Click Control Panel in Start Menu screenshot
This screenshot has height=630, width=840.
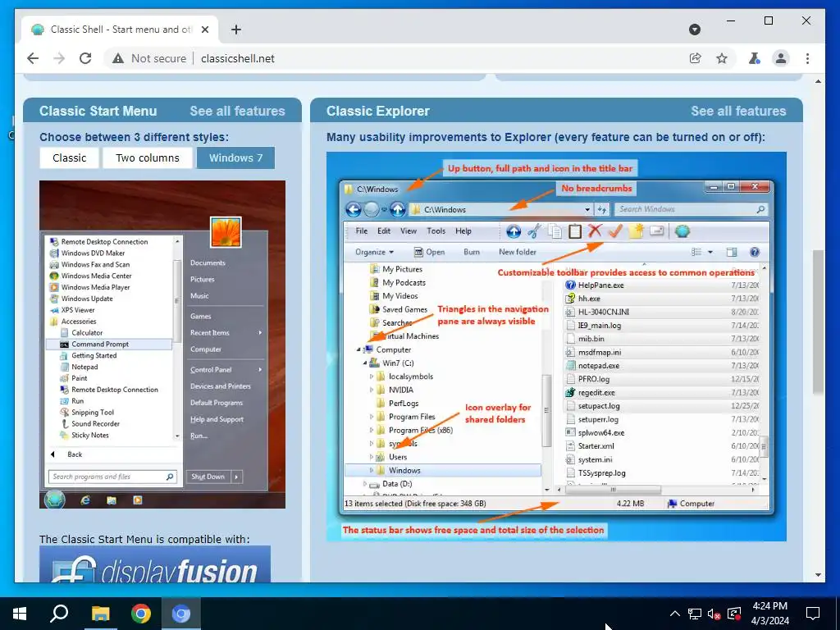211,370
